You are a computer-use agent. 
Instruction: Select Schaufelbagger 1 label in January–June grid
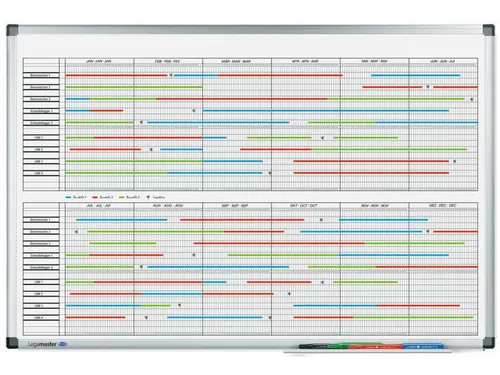41,111
